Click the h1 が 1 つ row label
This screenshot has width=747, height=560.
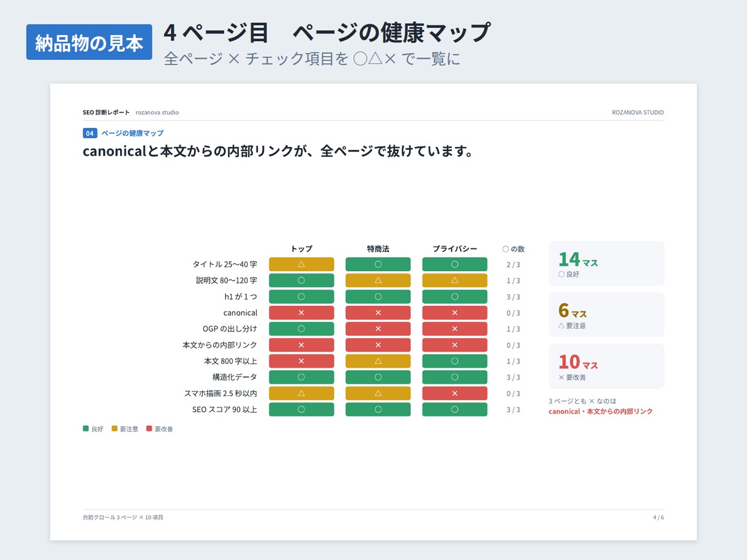[x=241, y=297]
